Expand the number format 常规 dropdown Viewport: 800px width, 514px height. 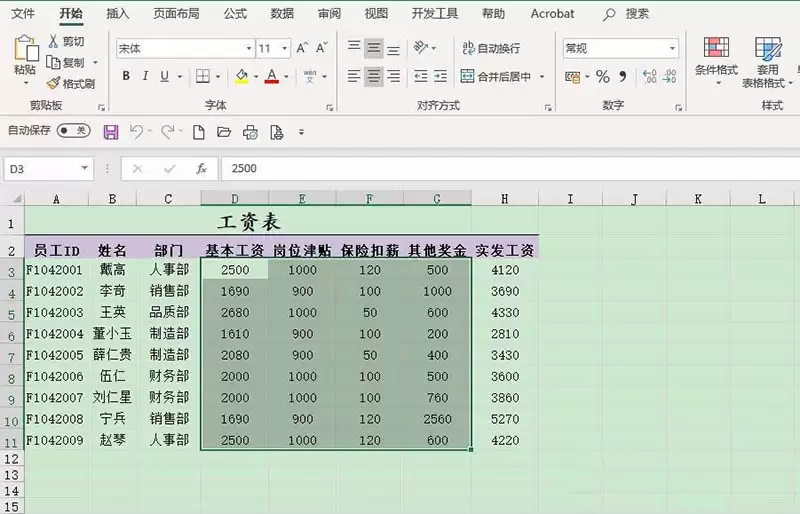[672, 48]
